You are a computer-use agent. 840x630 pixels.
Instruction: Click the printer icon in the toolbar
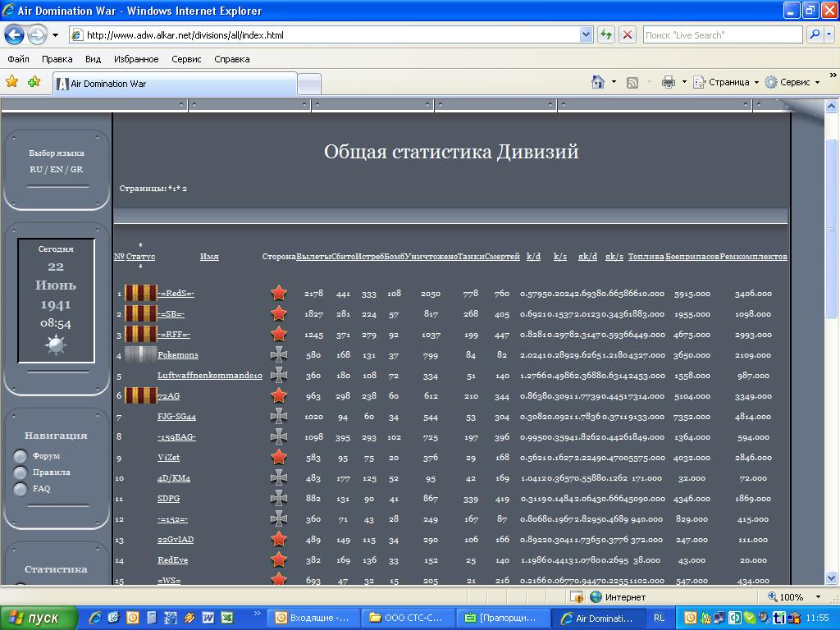coord(668,82)
